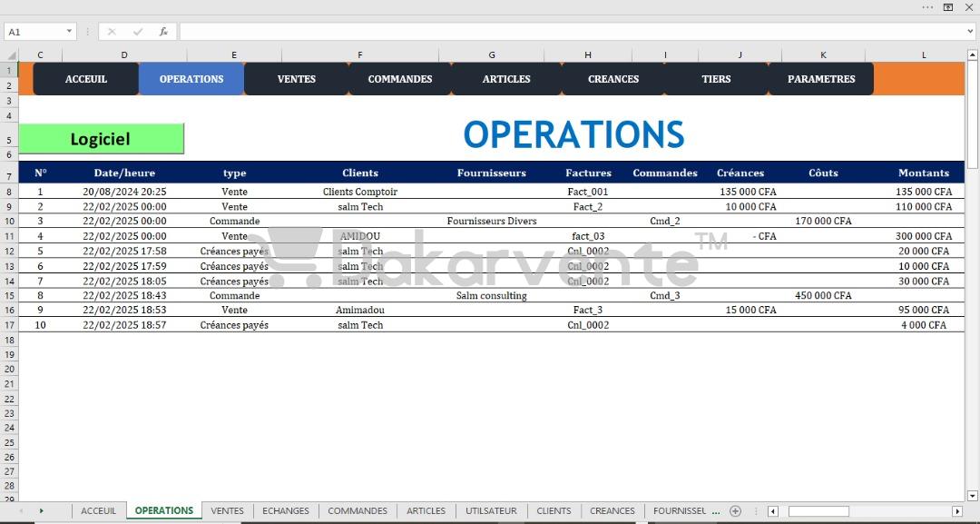
Task: Click horizontal scrollbar right arrow
Action: click(957, 511)
